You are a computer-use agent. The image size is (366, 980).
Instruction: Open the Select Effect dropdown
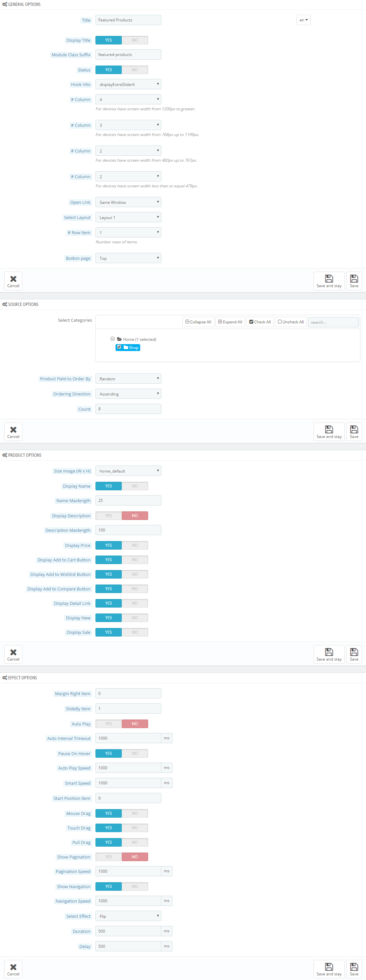click(128, 916)
